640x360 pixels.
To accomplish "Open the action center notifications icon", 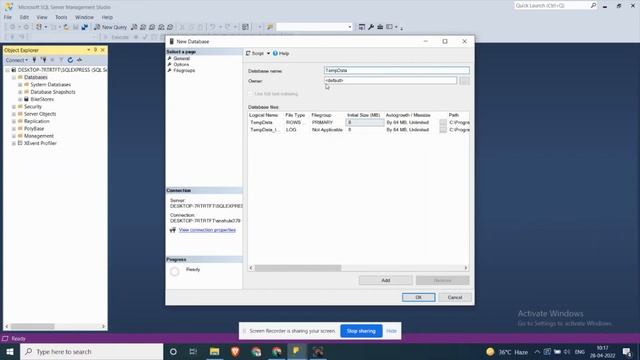I will pos(627,352).
